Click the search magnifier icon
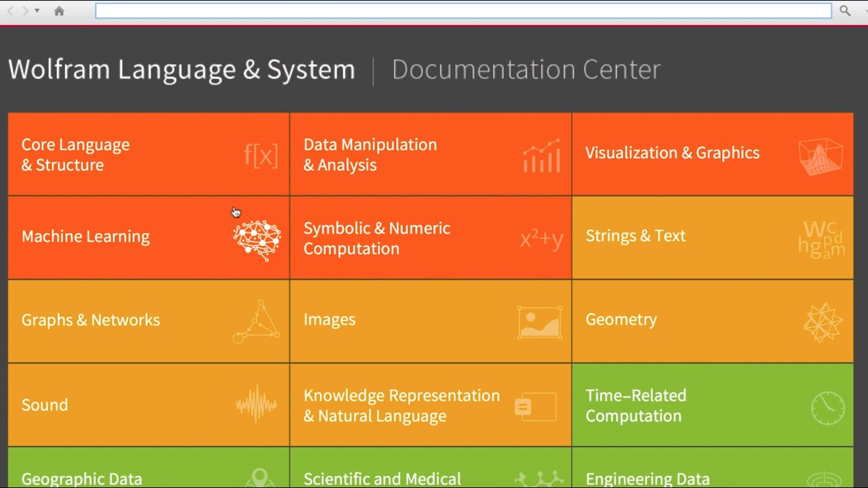 844,10
